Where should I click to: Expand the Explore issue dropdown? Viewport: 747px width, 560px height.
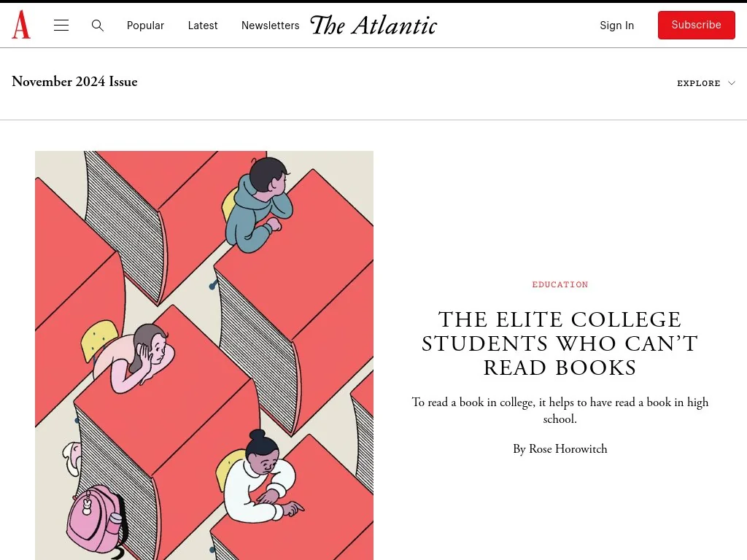[699, 83]
